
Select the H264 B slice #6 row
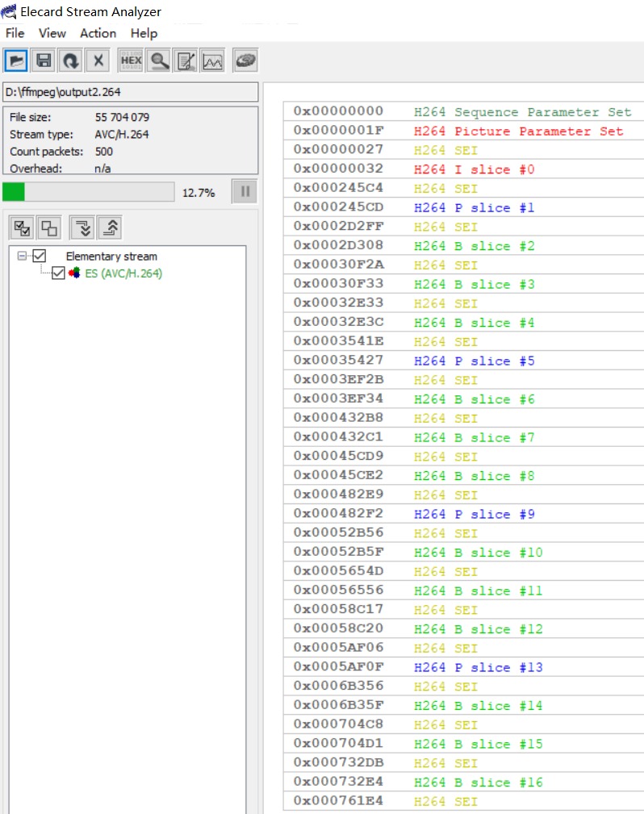tap(463, 399)
